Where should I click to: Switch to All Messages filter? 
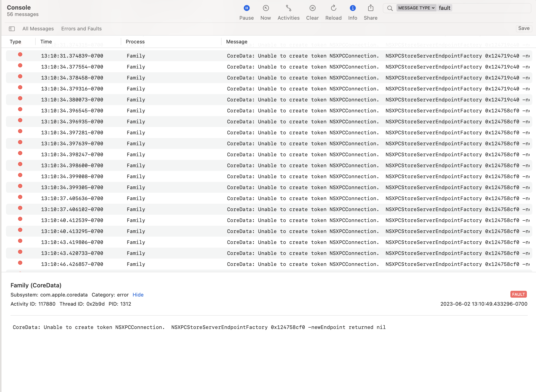pos(38,29)
